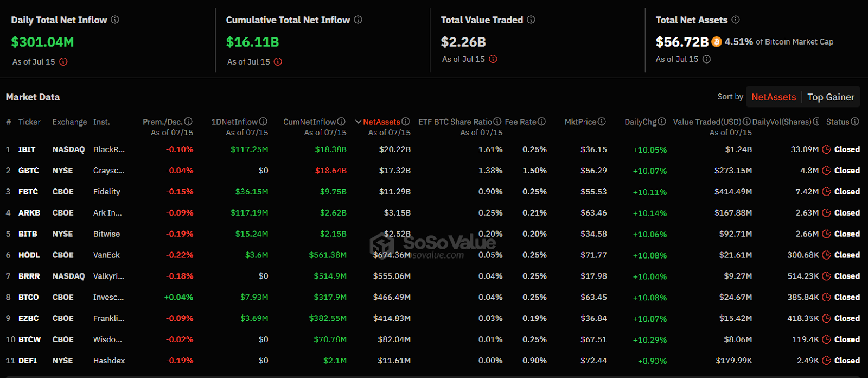Click FBTC's $414.49M value traded
This screenshot has height=378, width=868.
coord(733,192)
